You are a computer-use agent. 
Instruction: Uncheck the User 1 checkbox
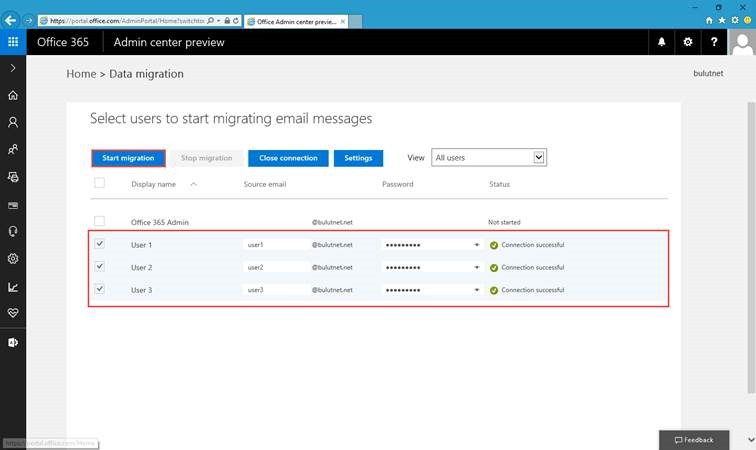tap(99, 244)
